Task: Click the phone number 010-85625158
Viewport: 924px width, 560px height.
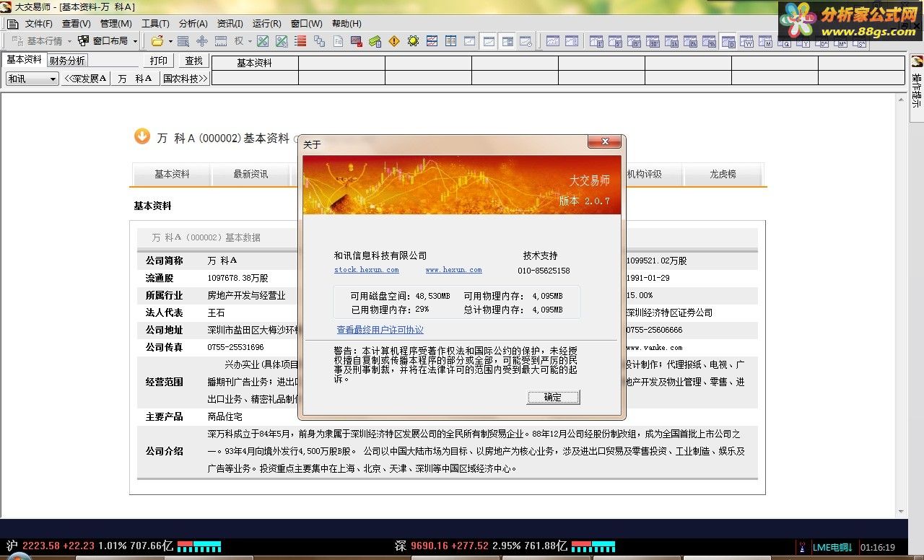Action: coord(544,271)
